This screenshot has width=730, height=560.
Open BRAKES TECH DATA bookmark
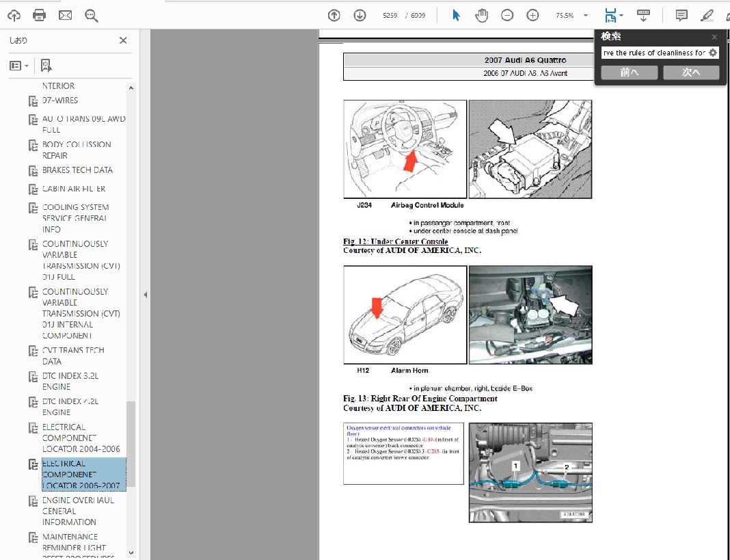pos(77,170)
